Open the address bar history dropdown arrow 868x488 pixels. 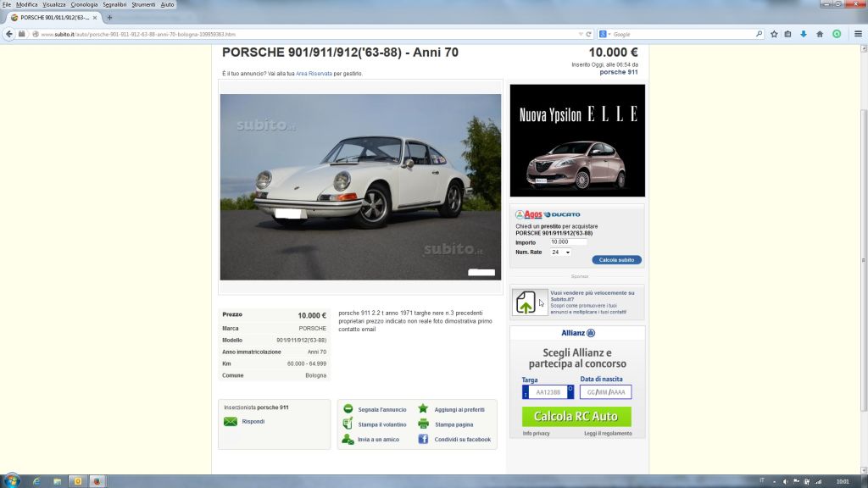[580, 34]
